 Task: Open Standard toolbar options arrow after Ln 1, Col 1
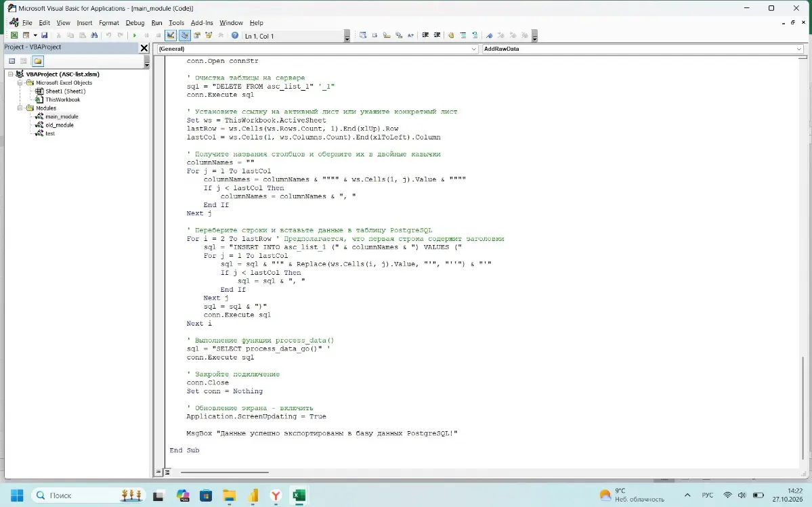click(x=347, y=36)
